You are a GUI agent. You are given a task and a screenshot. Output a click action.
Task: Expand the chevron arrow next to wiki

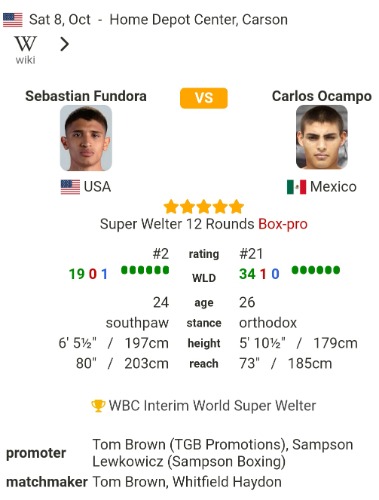point(64,44)
